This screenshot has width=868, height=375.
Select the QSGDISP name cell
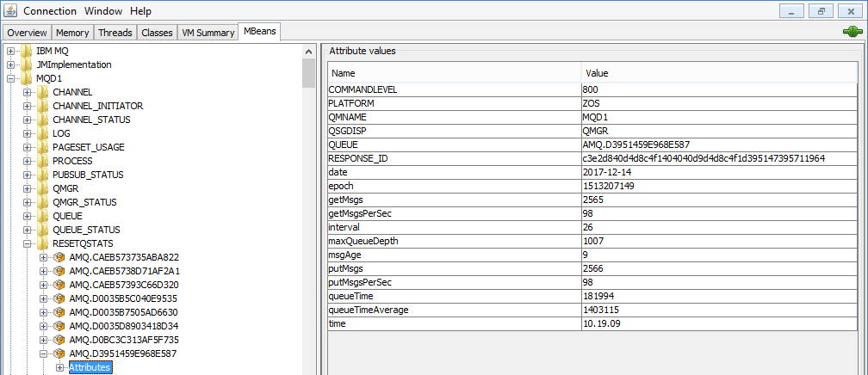(454, 131)
